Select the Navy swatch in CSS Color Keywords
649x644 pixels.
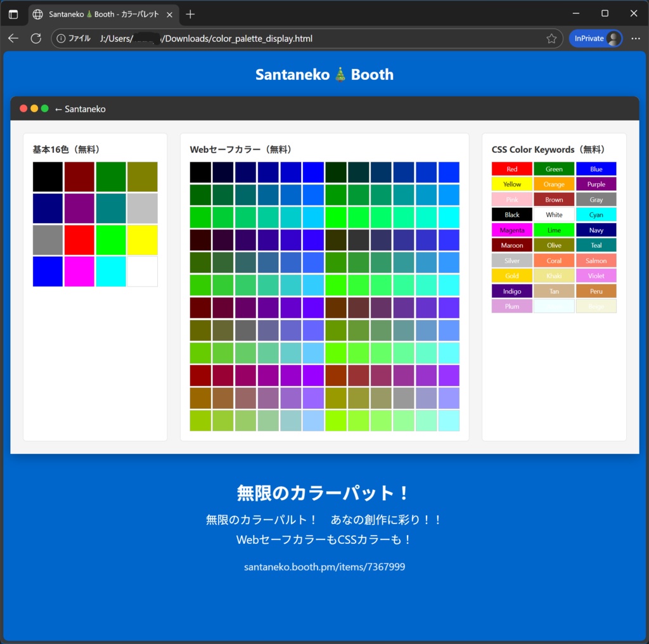596,229
